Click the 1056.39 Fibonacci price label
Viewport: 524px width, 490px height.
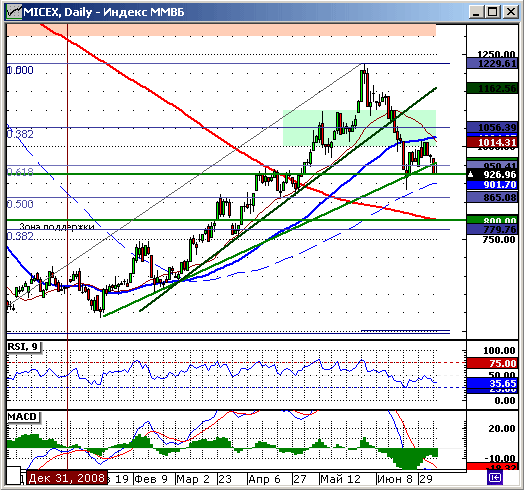(492, 127)
